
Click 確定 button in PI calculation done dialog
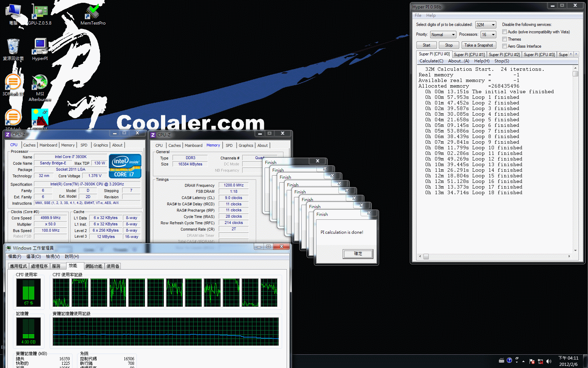click(x=358, y=254)
